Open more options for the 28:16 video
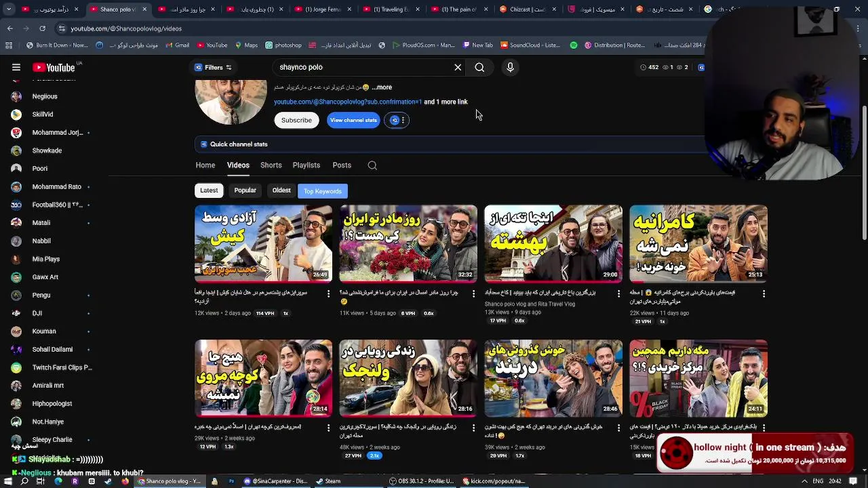 [473, 428]
